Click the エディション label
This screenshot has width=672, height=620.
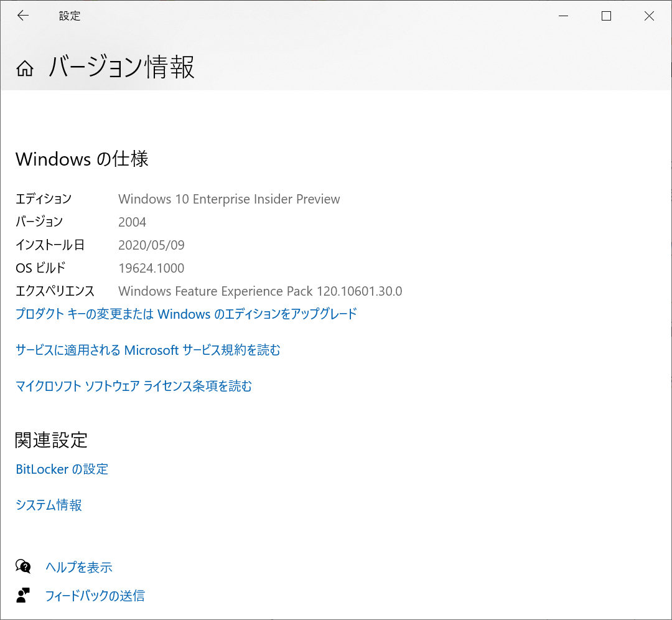[x=44, y=199]
